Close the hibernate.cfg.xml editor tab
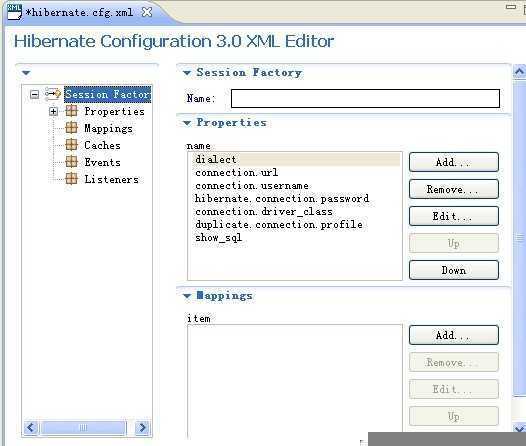Image resolution: width=526 pixels, height=446 pixels. click(147, 12)
